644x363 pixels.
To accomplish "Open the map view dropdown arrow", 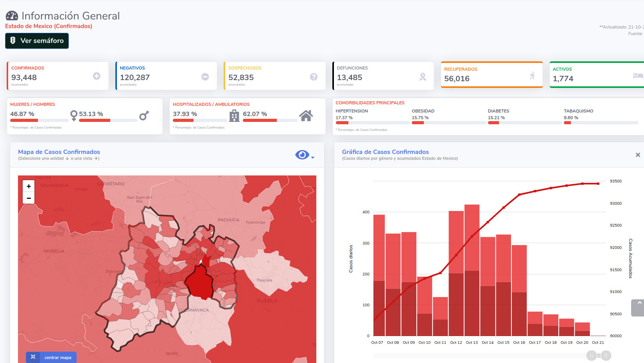I will pyautogui.click(x=312, y=157).
